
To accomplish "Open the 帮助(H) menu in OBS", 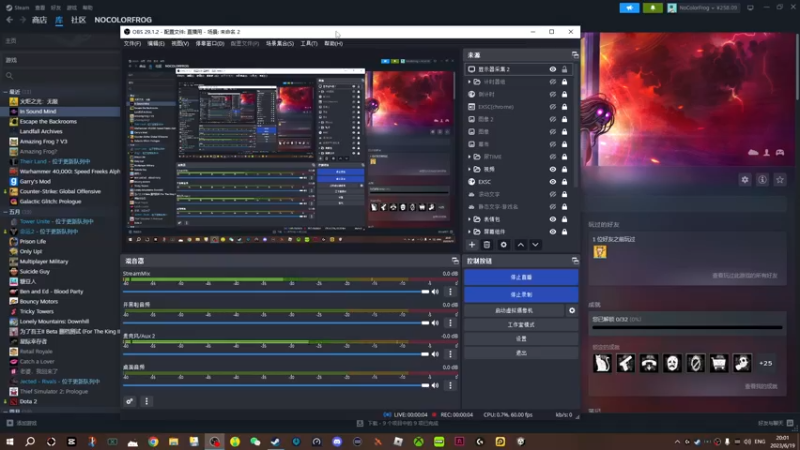I will pyautogui.click(x=333, y=44).
